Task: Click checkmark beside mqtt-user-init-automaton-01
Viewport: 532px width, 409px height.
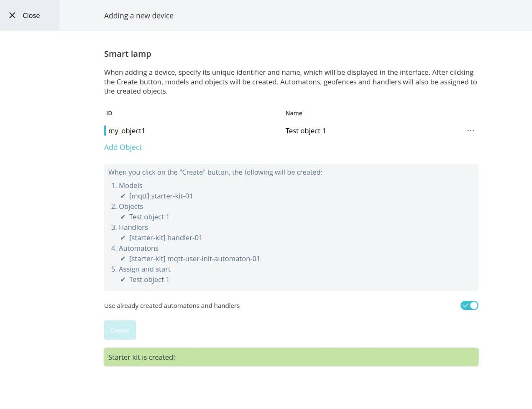Action: click(123, 259)
